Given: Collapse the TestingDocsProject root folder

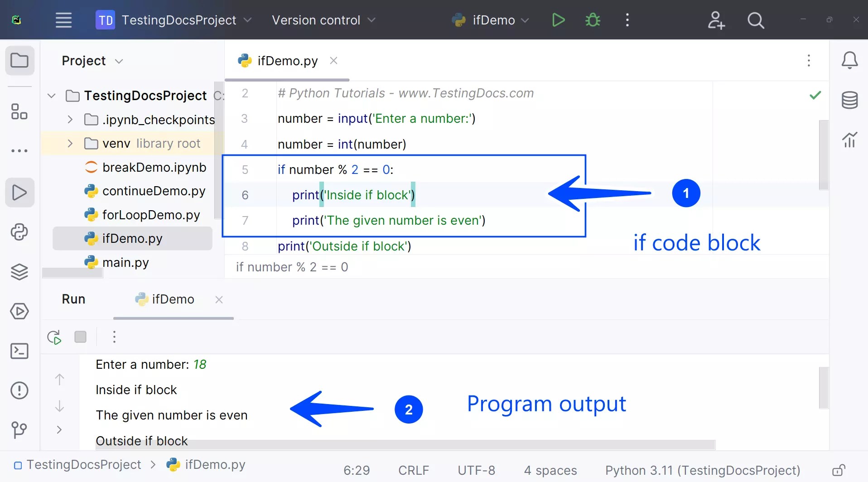Looking at the screenshot, I should (x=52, y=96).
